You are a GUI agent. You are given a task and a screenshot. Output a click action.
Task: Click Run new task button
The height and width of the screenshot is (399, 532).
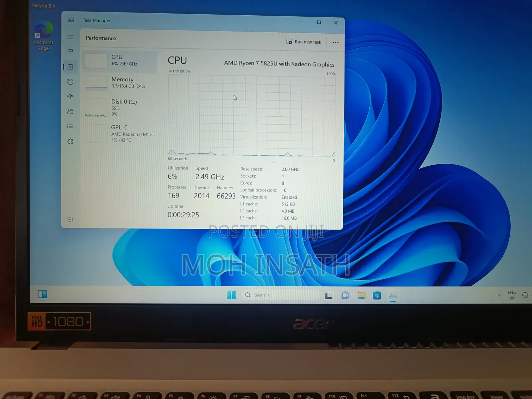(304, 42)
